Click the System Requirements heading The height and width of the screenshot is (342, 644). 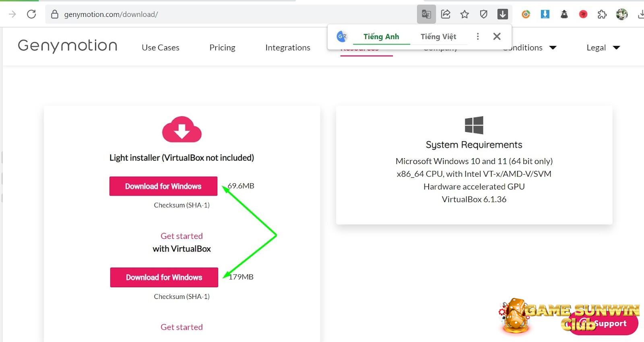pos(474,145)
